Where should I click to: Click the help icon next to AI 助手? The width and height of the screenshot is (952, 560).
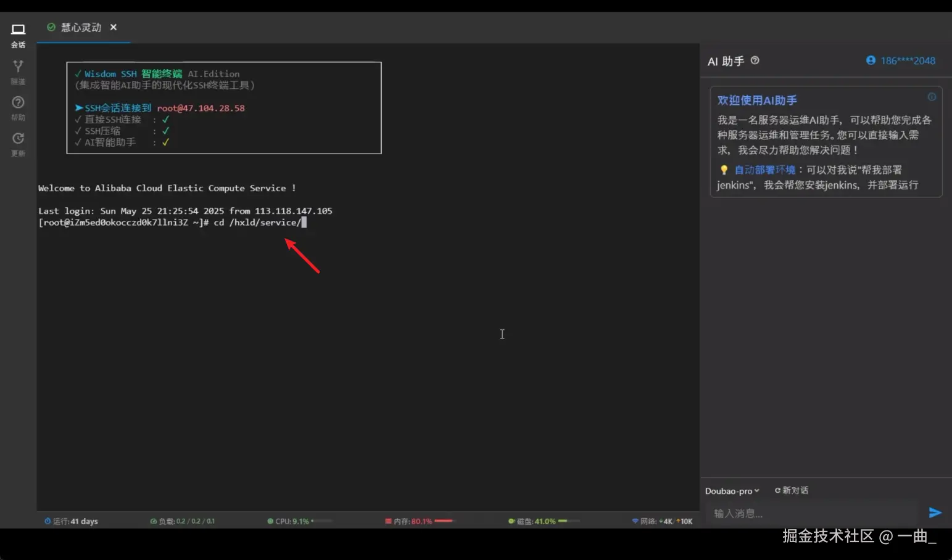coord(755,60)
